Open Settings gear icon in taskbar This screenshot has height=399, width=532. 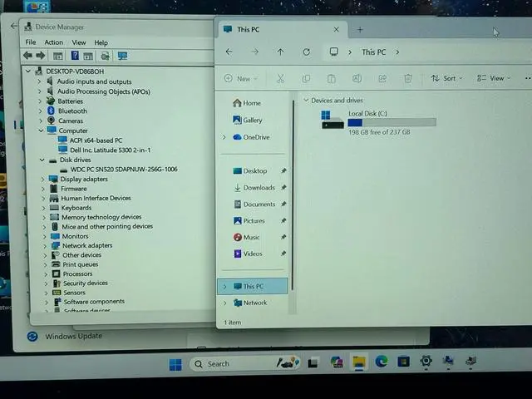click(x=426, y=362)
